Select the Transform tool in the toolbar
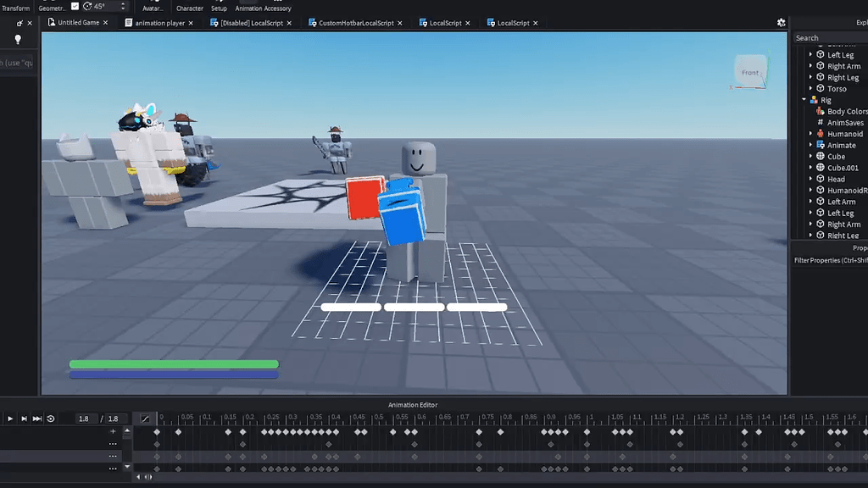Image resolution: width=868 pixels, height=488 pixels. [17, 6]
